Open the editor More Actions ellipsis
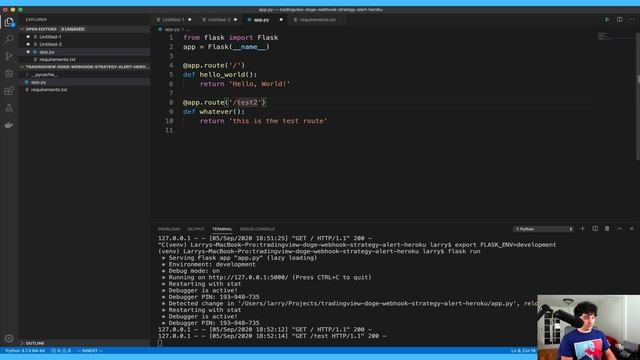 click(632, 20)
